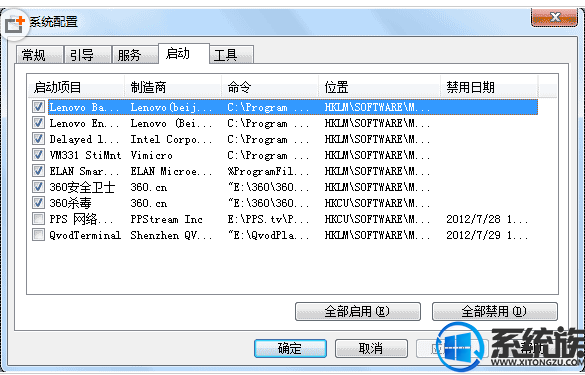Click the 2012/7/29 disabled date cell
Image resolution: width=585 pixels, height=375 pixels.
pos(487,235)
